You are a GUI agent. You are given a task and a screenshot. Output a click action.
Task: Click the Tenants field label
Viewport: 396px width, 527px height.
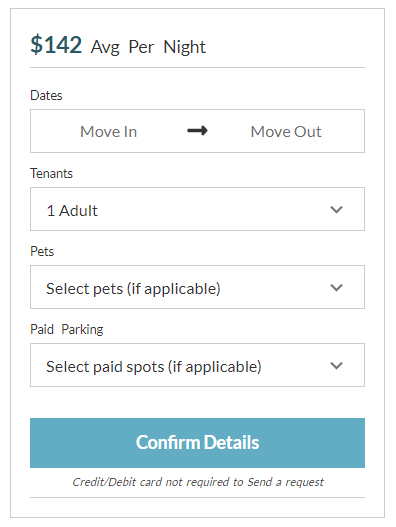point(51,173)
